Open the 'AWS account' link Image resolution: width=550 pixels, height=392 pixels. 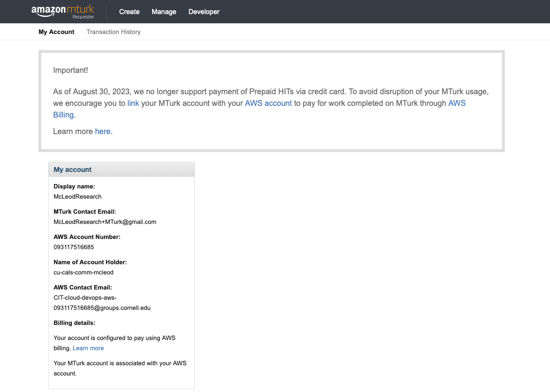tap(268, 103)
